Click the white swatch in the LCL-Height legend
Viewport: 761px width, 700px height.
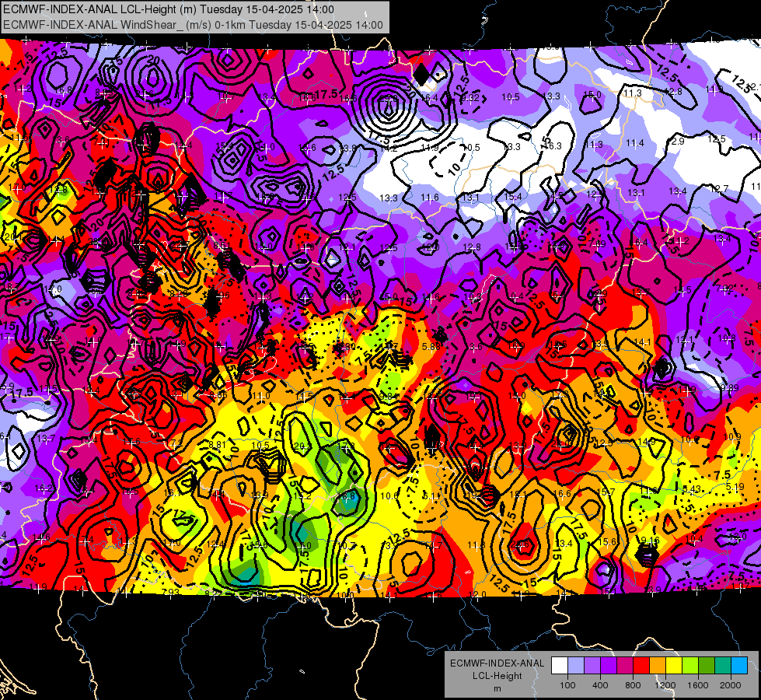tap(560, 666)
